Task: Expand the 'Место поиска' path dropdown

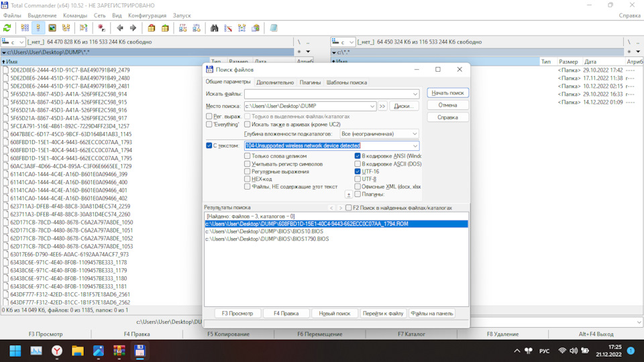Action: pyautogui.click(x=372, y=106)
